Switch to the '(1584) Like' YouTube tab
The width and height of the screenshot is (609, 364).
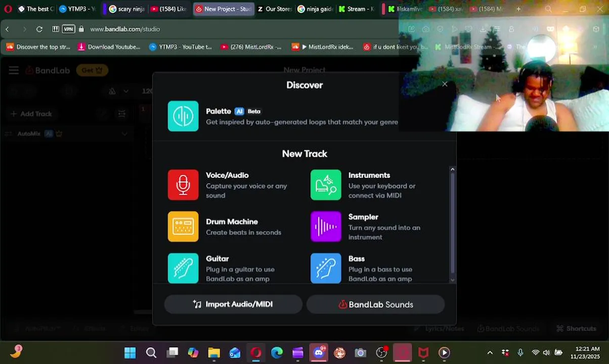click(168, 9)
